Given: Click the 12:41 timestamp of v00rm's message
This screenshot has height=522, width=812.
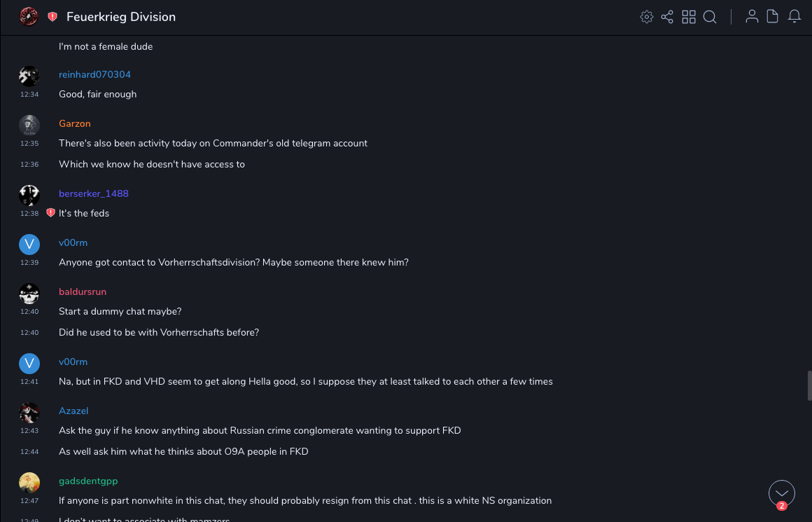Looking at the screenshot, I should tap(29, 382).
